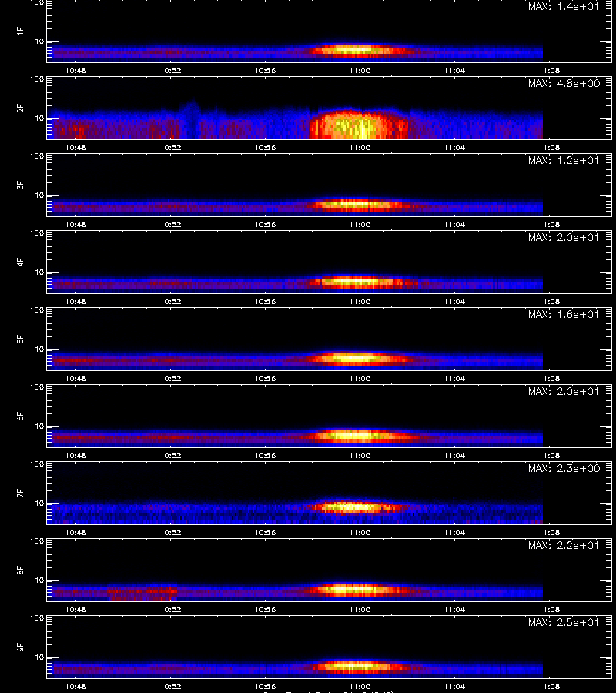Image resolution: width=616 pixels, height=693 pixels.
Task: Click the 11:08 time label under 2F panel
Action: 549,148
